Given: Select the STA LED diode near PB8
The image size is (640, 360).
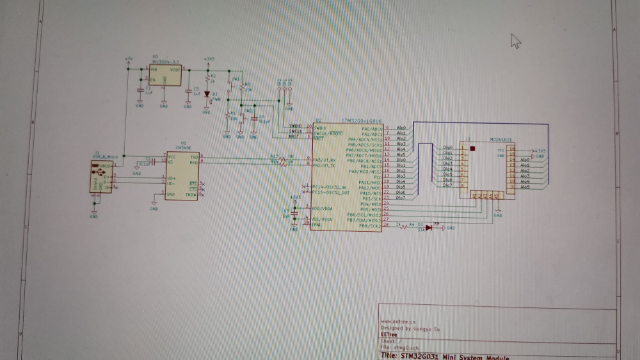Looking at the screenshot, I should [x=429, y=228].
